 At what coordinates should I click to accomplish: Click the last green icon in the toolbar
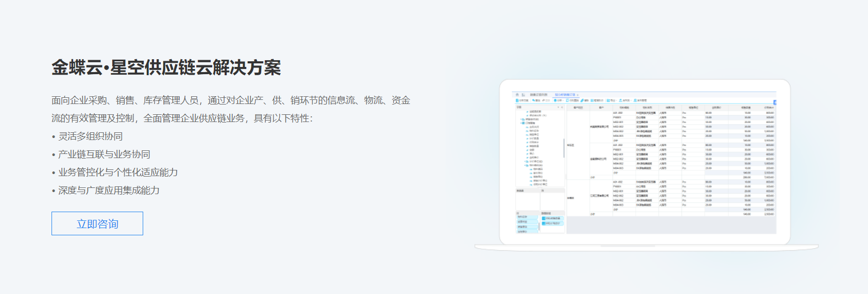635,100
